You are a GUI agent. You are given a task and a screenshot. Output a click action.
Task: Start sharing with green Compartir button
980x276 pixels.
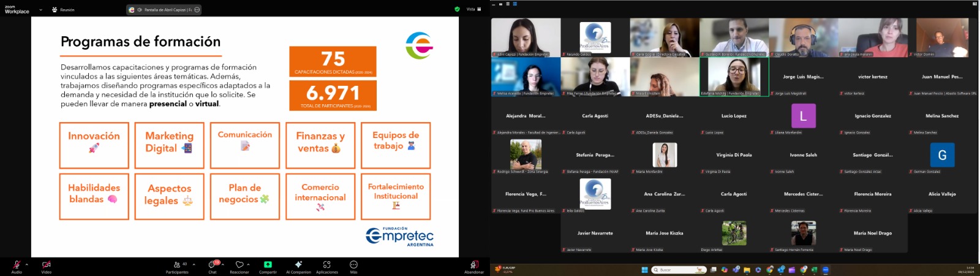tap(268, 265)
